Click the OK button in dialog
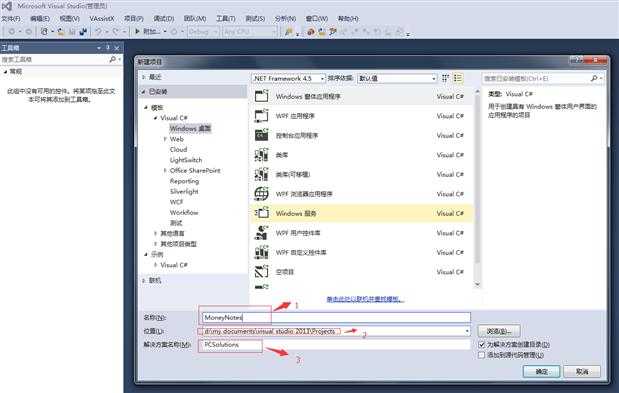 [541, 371]
